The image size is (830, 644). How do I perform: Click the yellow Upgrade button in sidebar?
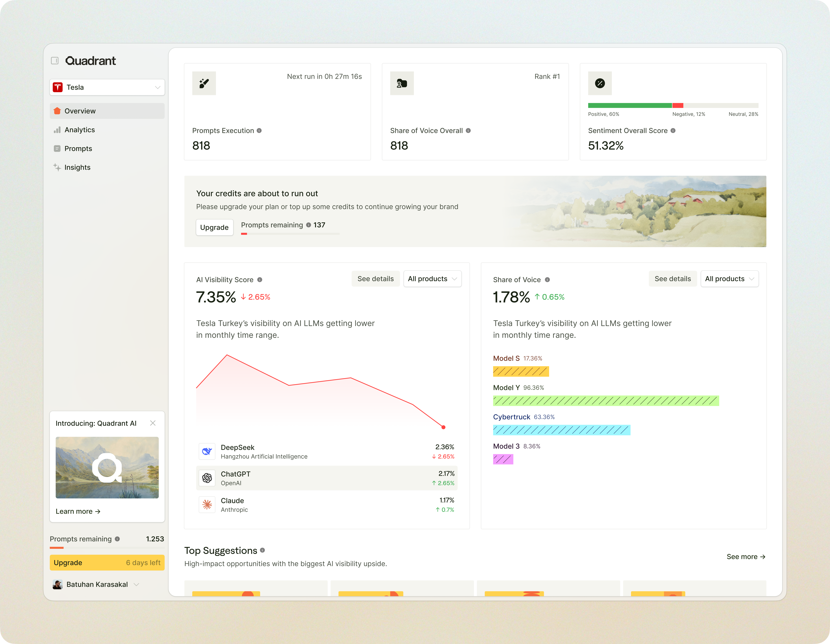pos(107,563)
